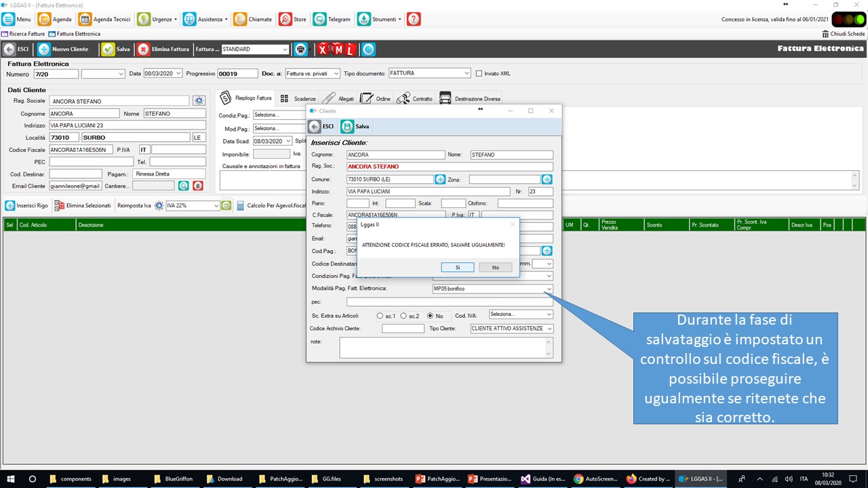Enable the Inviato XML checkbox

479,73
